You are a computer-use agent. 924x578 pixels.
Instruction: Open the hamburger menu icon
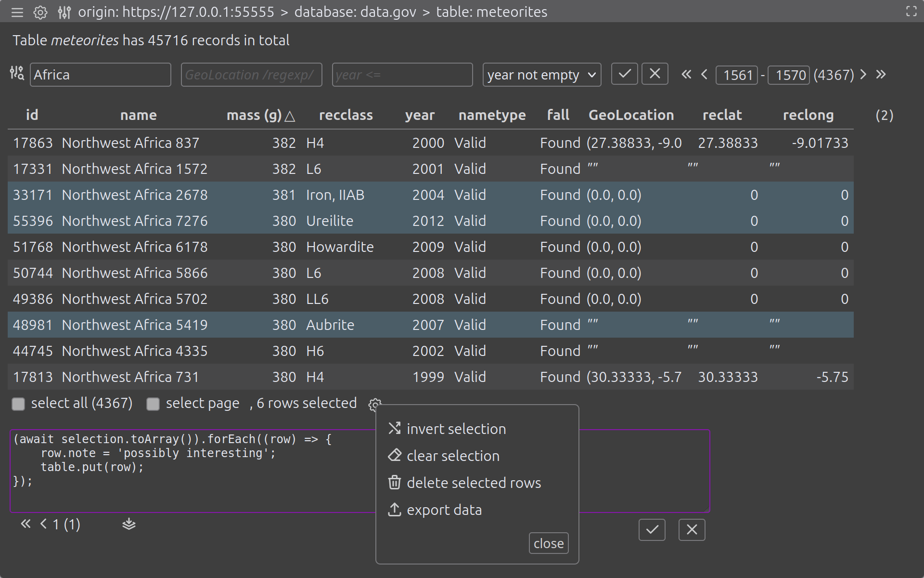(17, 12)
